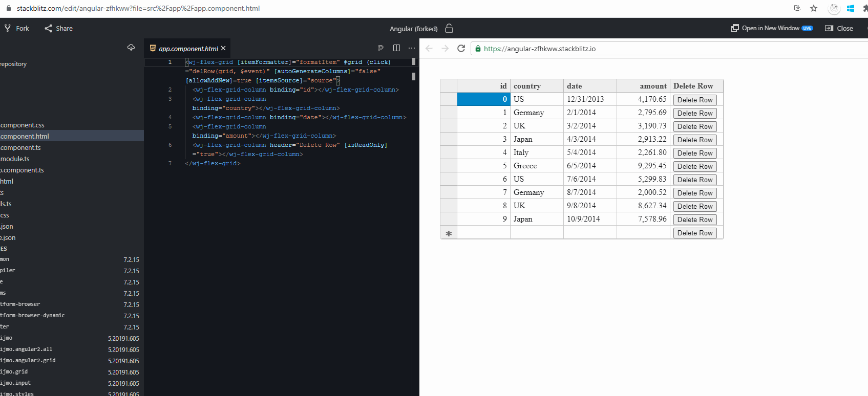Click Delete Row for Italy row

pyautogui.click(x=695, y=153)
